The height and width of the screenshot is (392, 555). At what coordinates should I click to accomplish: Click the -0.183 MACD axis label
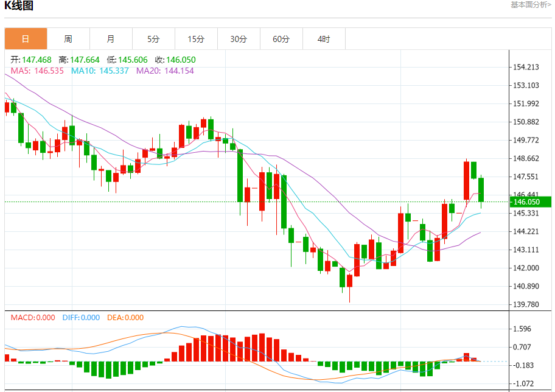tap(523, 365)
